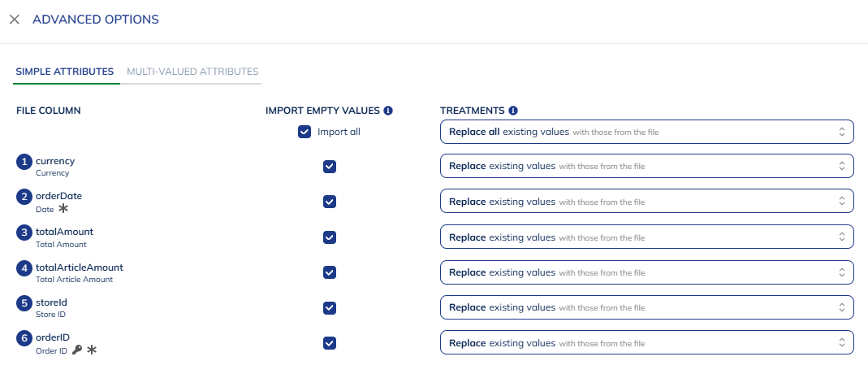Toggle import empty values checkbox for storeId
The height and width of the screenshot is (374, 868).
point(330,307)
